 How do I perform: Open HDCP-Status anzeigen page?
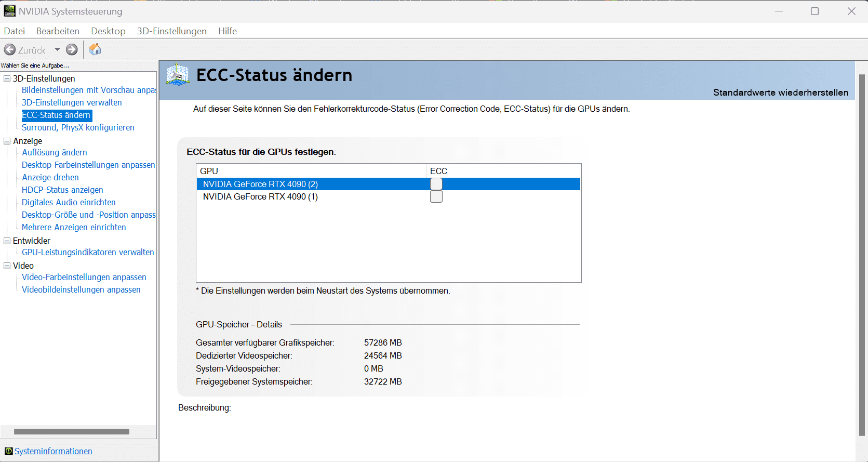click(x=62, y=190)
